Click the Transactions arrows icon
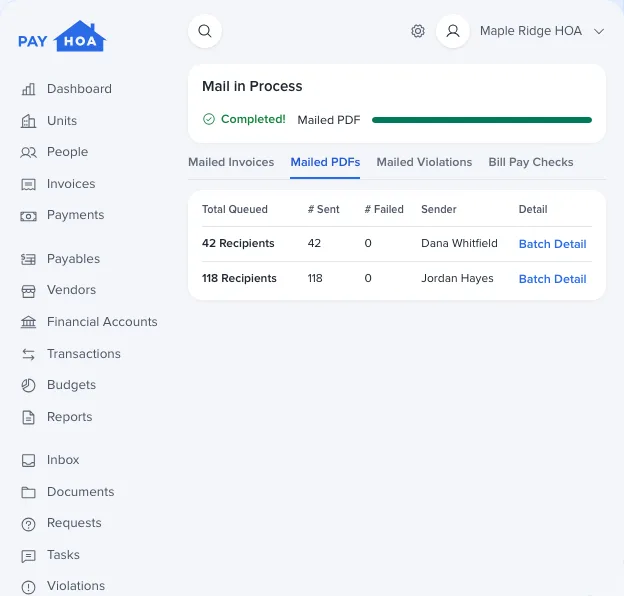Viewport: 624px width, 596px height. click(x=28, y=354)
